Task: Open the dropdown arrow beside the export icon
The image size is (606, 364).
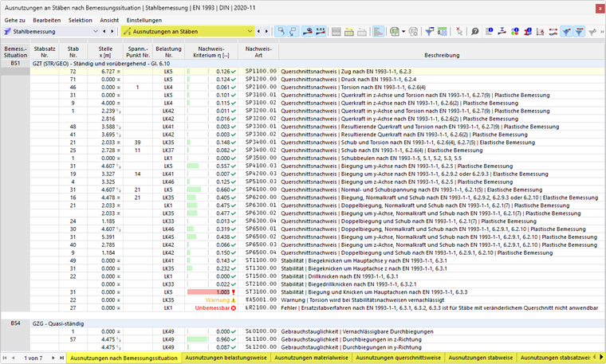Action: pyautogui.click(x=403, y=32)
